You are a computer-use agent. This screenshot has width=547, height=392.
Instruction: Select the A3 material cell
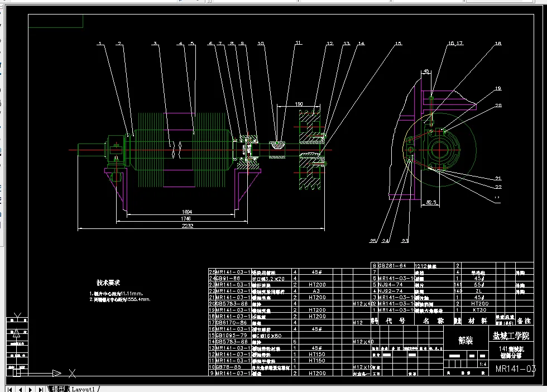[x=316, y=291]
